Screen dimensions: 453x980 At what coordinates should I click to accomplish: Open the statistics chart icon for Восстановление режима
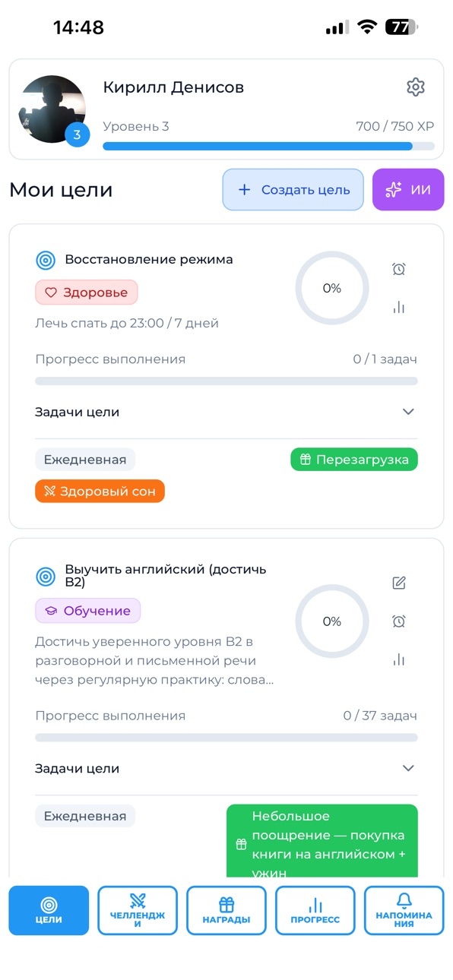(x=398, y=308)
